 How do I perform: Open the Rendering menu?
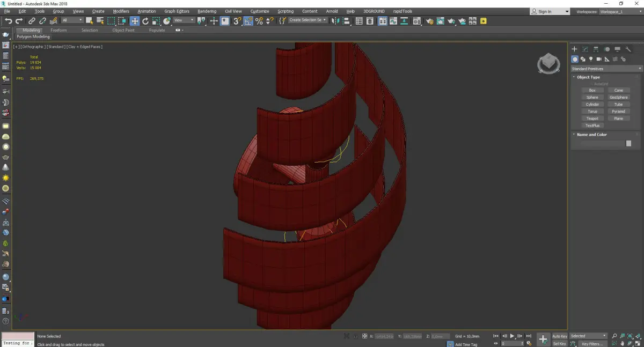coord(207,11)
